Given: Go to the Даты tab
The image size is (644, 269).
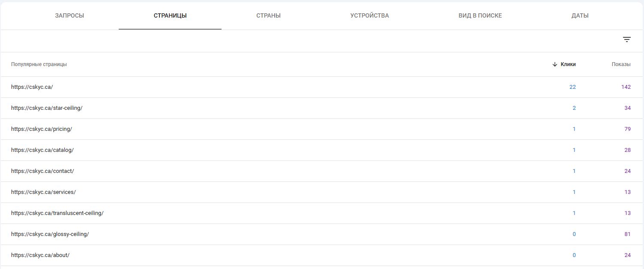Looking at the screenshot, I should pos(580,16).
